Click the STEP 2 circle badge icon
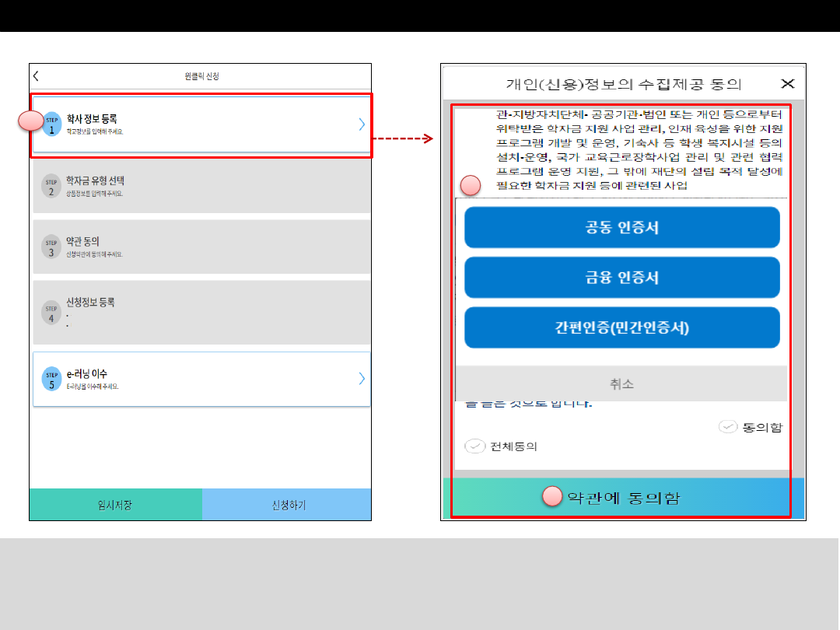 [51, 185]
